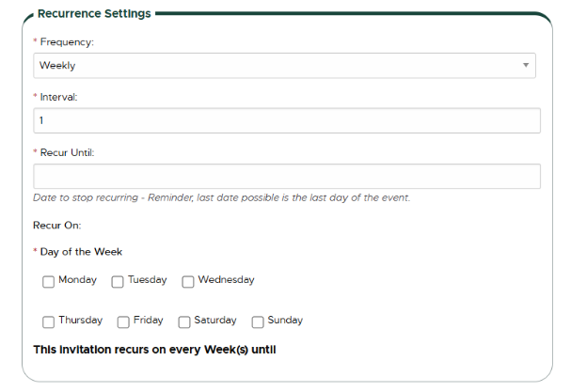The width and height of the screenshot is (571, 392).
Task: Click the 'Date to stop recurring' hint text
Action: pos(221,197)
